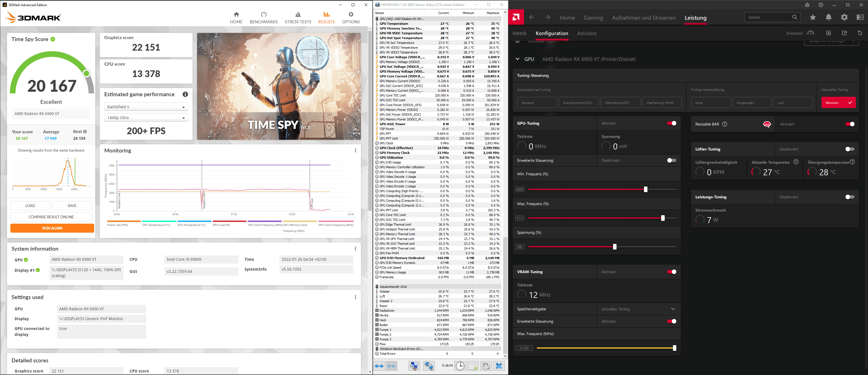Screen dimensions: 868x375
Task: Click HWiNFO collapse columns arrows button
Action: (x=392, y=366)
